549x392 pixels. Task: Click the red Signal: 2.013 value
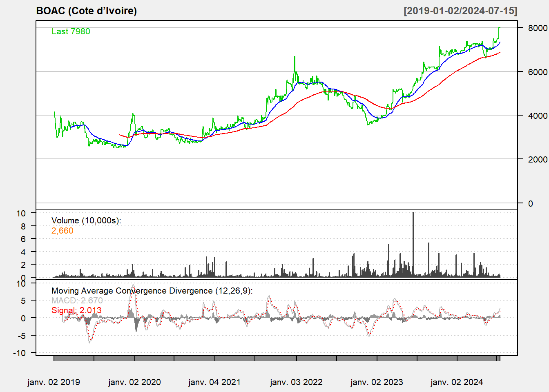[x=76, y=310]
